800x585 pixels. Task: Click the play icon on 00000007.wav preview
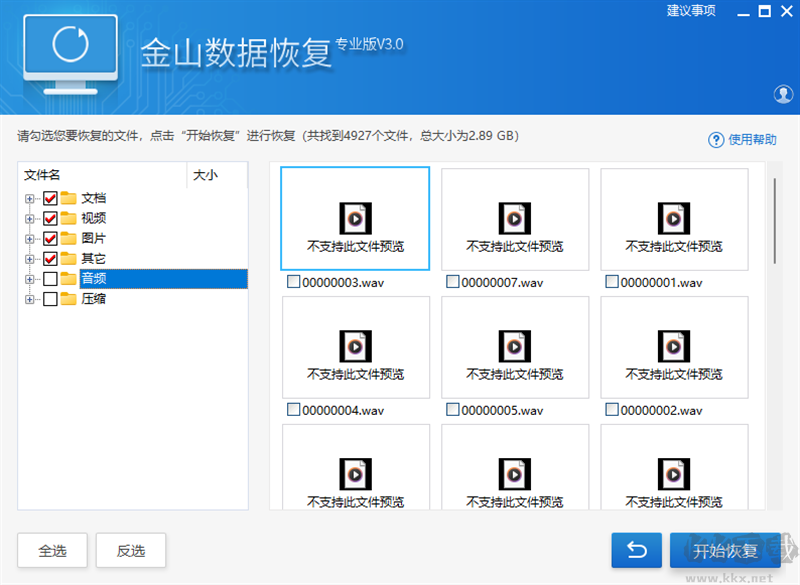515,216
